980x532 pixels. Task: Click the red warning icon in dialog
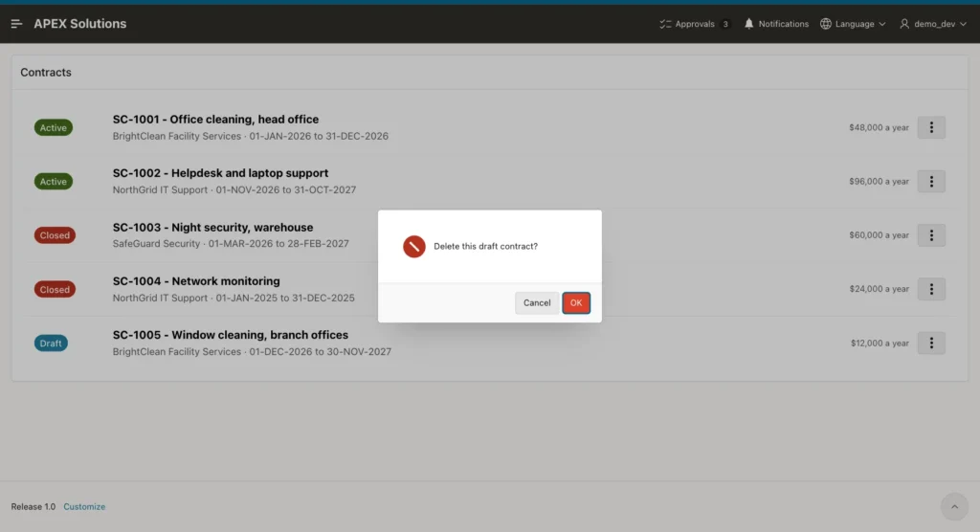413,246
